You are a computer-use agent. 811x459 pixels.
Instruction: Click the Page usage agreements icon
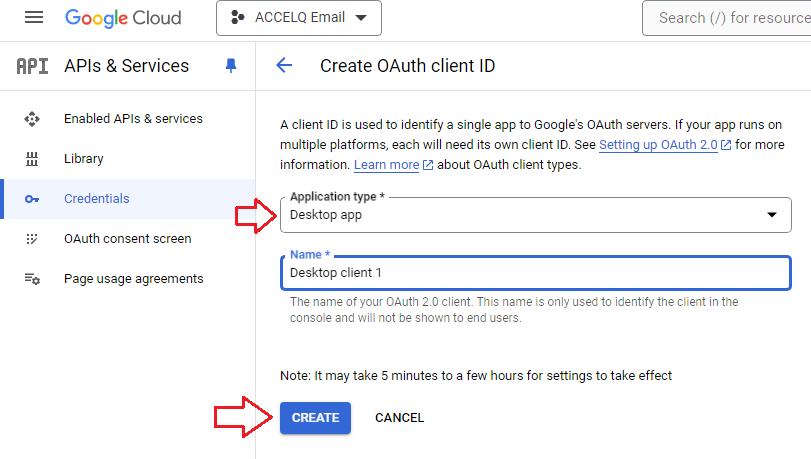[32, 279]
